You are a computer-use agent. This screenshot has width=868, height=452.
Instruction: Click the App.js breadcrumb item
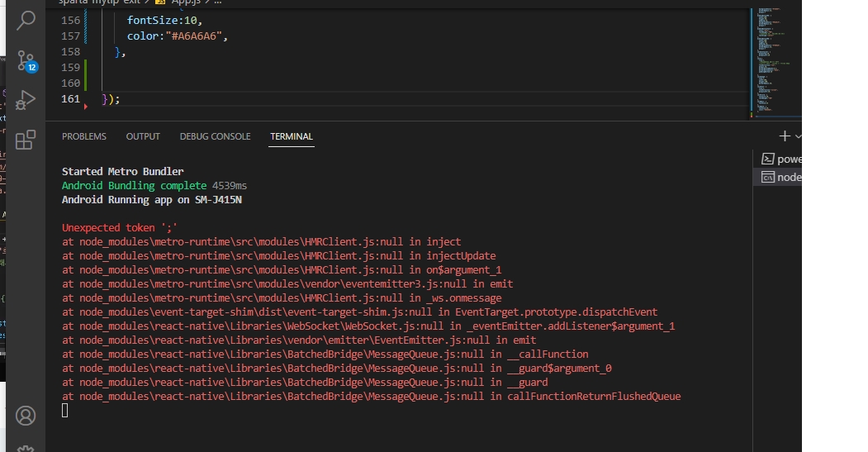coord(178,2)
